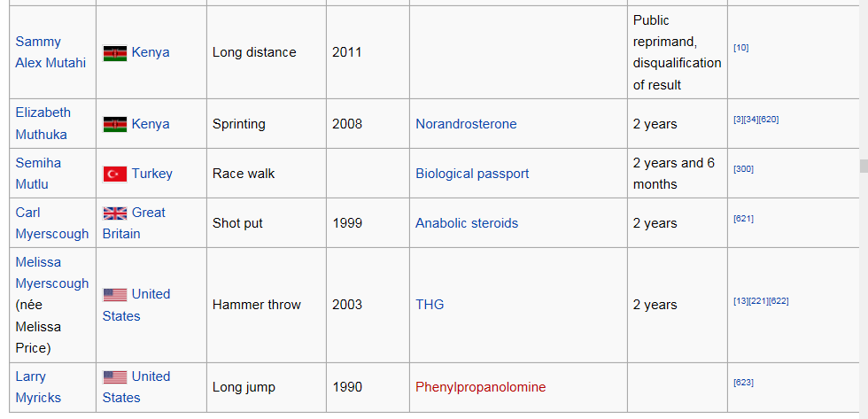
Task: Open the Carl Myerscough article
Action: (51, 223)
